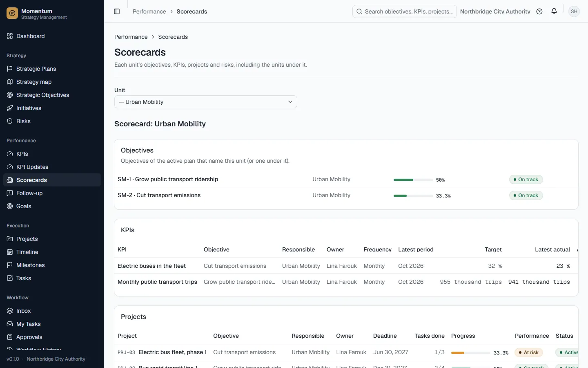Image resolution: width=588 pixels, height=368 pixels.
Task: Click the SM-1 progress bar at 50%
Action: tap(413, 180)
